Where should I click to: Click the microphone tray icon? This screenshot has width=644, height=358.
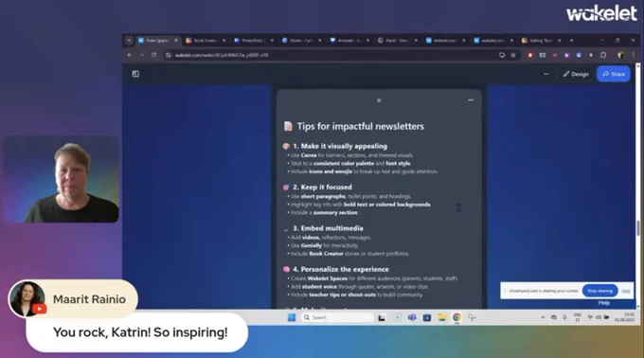(x=564, y=317)
